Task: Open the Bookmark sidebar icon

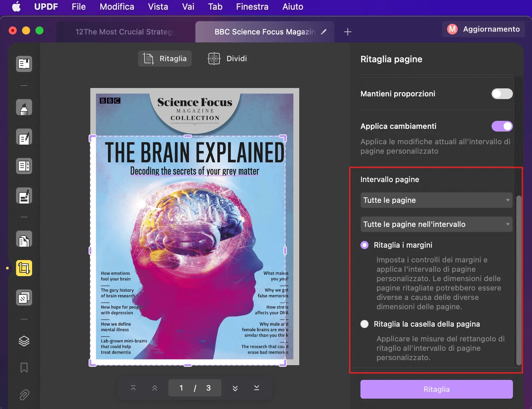Action: click(24, 367)
